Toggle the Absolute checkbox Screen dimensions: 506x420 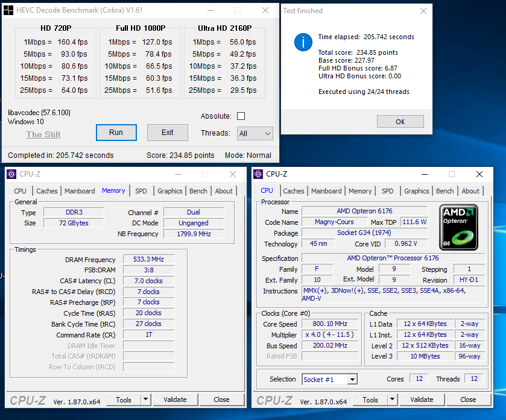[241, 116]
